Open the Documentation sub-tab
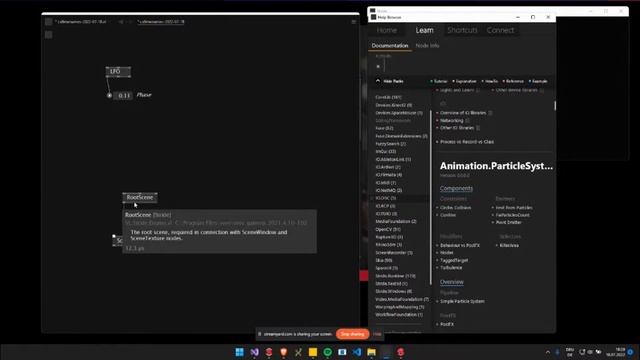Viewport: 640px width, 360px height. pos(390,46)
